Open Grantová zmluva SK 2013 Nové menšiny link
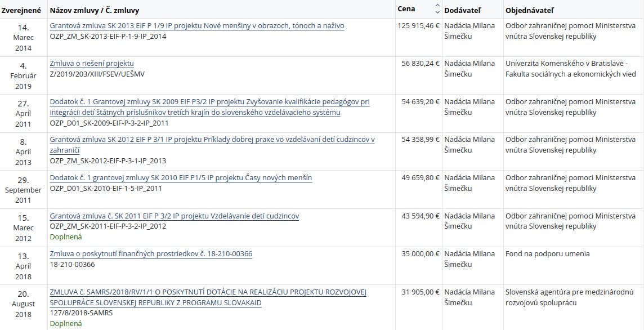 (x=197, y=26)
